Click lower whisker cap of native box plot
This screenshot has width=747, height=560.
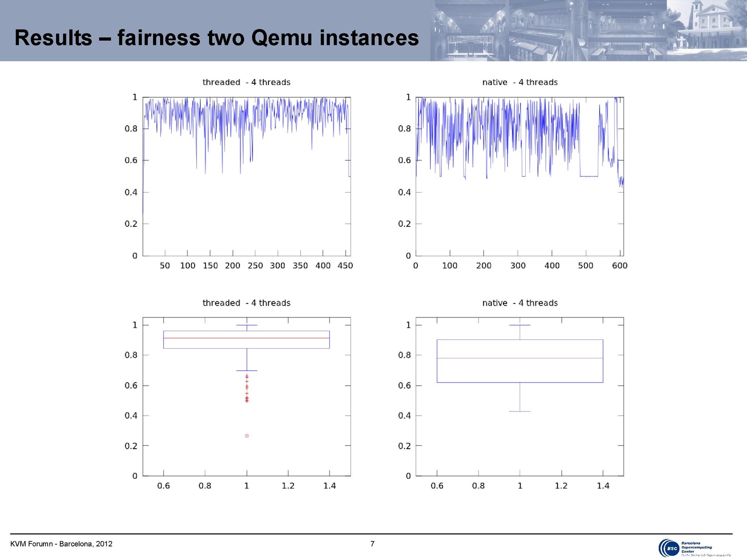click(520, 411)
